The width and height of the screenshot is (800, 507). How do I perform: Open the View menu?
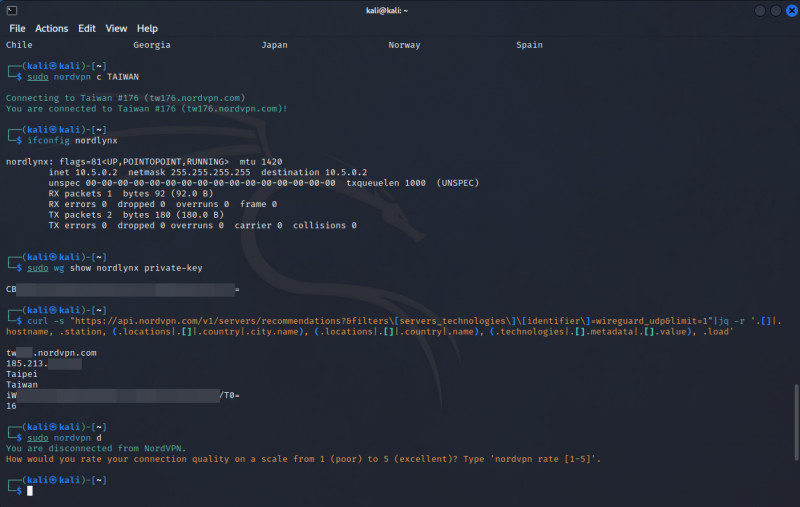(116, 29)
